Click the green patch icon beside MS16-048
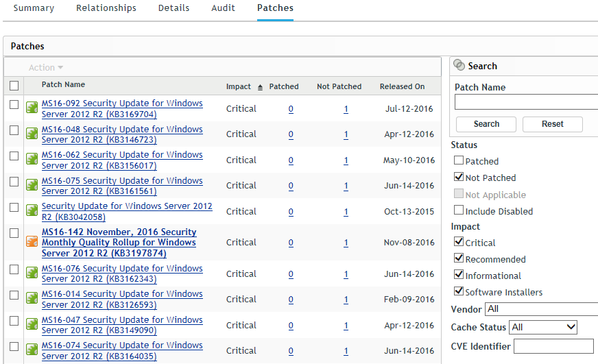Image resolution: width=598 pixels, height=364 pixels. 32,134
